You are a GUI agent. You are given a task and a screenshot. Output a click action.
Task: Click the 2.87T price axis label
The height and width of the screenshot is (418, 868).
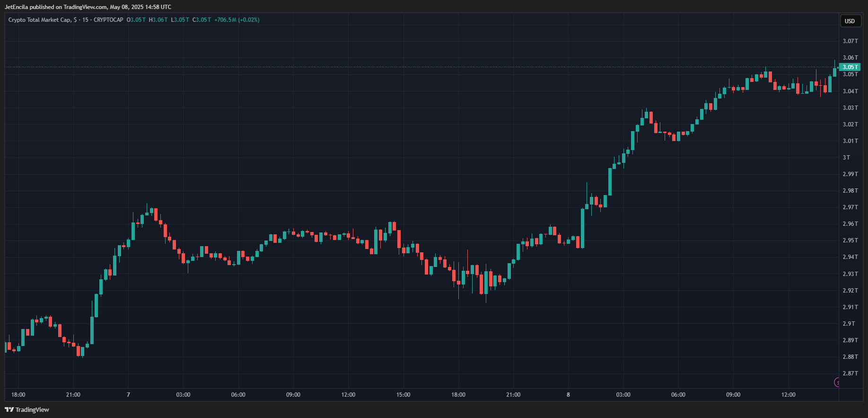pyautogui.click(x=850, y=374)
